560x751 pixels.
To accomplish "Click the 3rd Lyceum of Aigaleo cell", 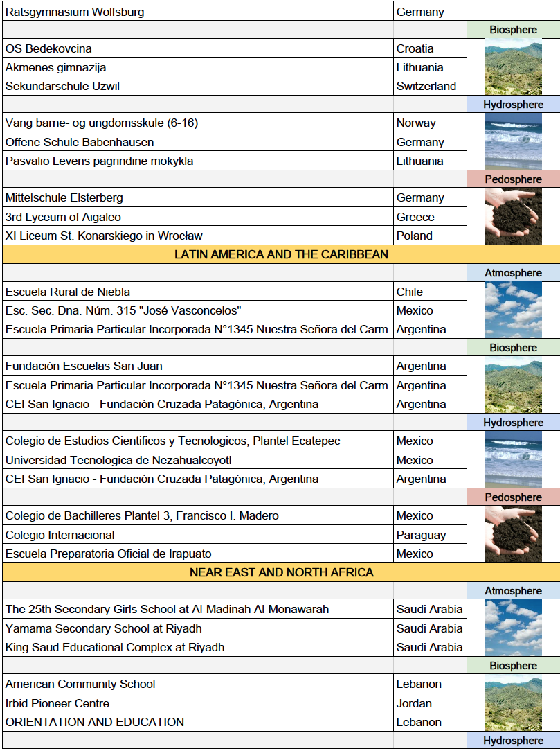I will pos(198,216).
